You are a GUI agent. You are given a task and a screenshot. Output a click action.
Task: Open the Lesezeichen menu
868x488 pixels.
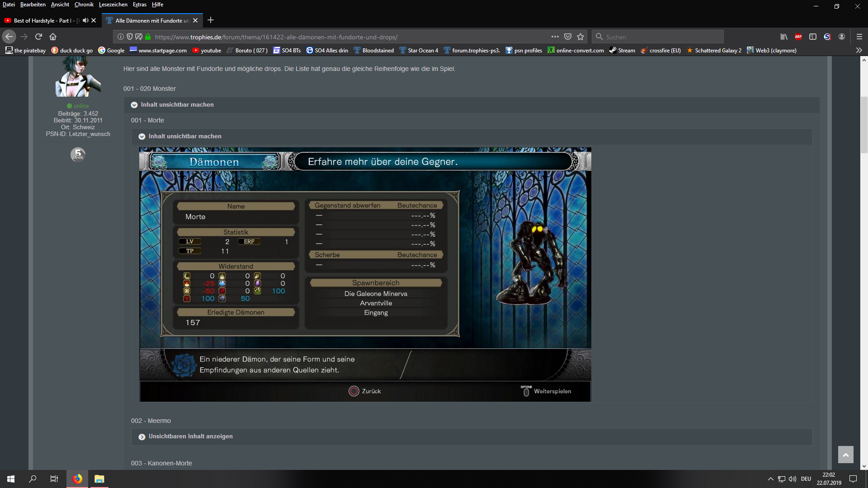tap(113, 5)
